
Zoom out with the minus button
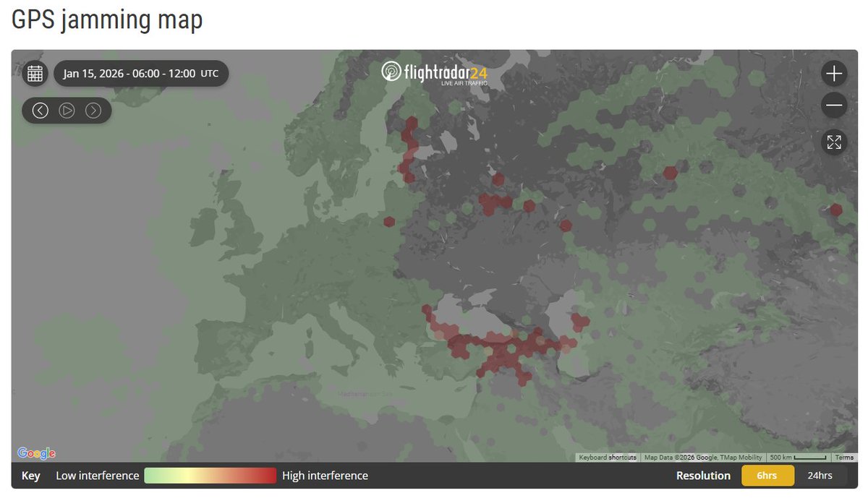pyautogui.click(x=834, y=106)
